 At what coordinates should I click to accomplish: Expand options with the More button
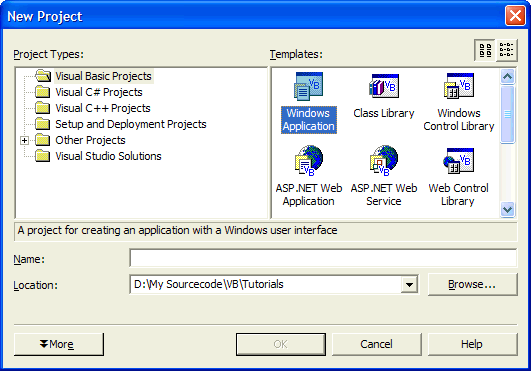(59, 344)
